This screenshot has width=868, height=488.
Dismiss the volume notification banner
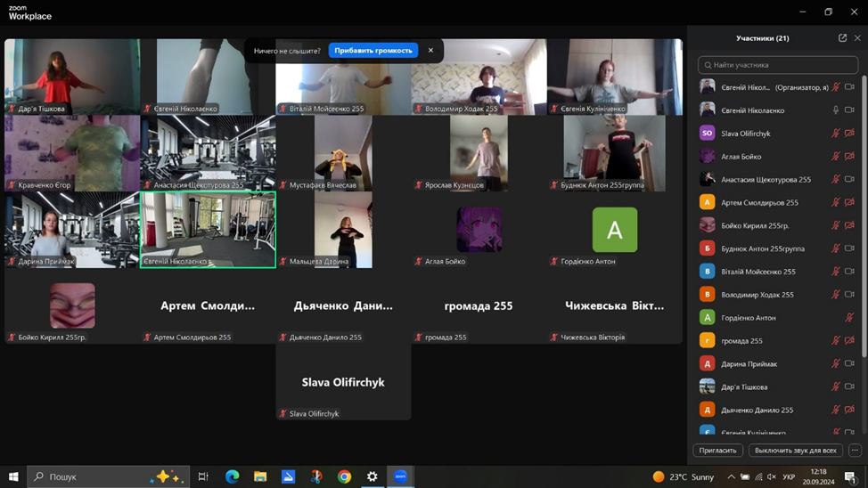[430, 51]
